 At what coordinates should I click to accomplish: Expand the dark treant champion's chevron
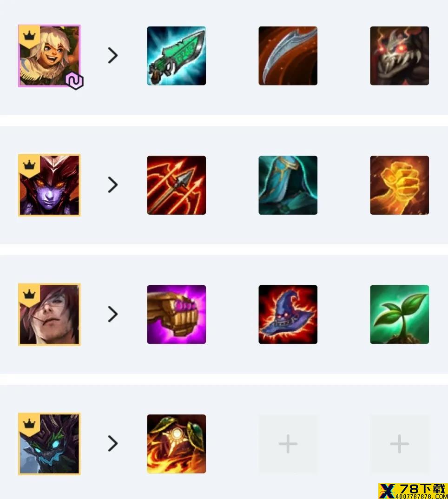click(113, 444)
